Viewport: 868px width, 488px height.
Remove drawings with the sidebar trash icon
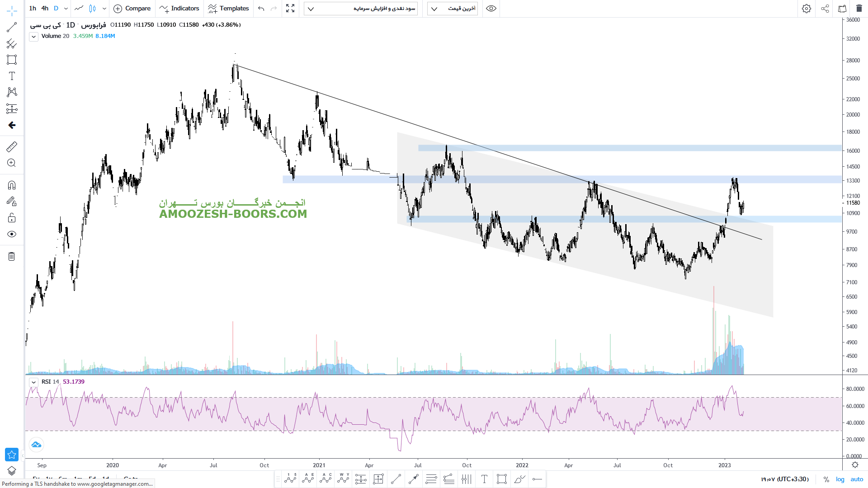12,257
